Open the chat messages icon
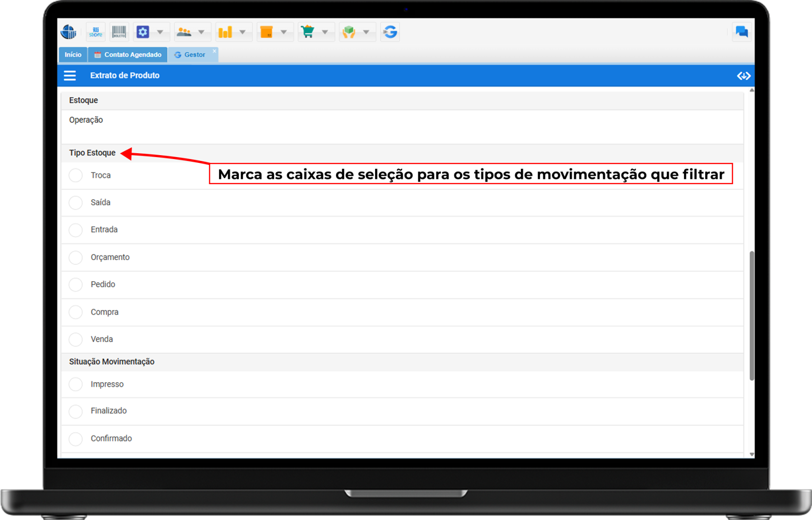This screenshot has height=520, width=812. pos(741,32)
